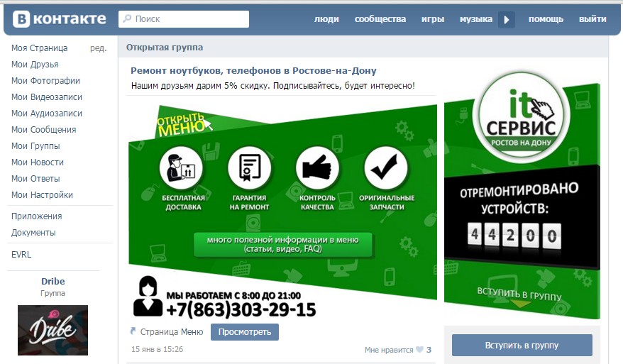Click the Открыть меню banner label
623x364 pixels.
point(181,124)
